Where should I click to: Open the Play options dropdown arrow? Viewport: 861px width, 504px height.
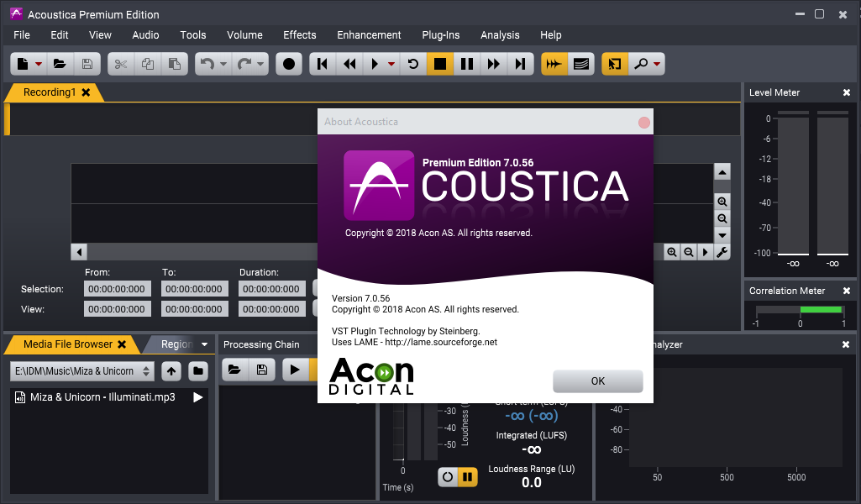pos(391,64)
